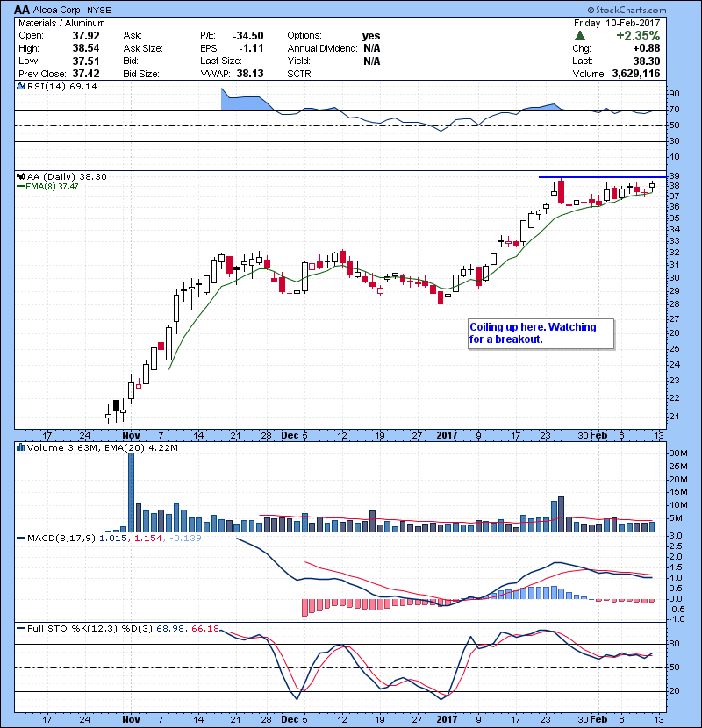
Task: Click the Options value yes
Action: 371,36
